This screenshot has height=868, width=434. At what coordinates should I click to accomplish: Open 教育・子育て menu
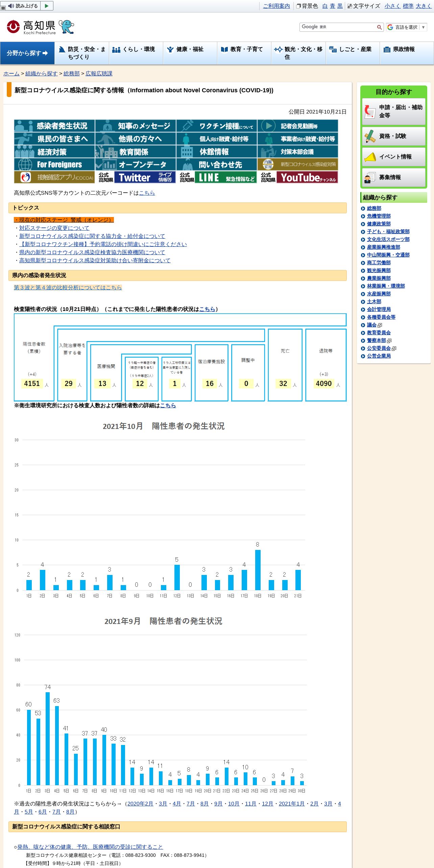(244, 53)
